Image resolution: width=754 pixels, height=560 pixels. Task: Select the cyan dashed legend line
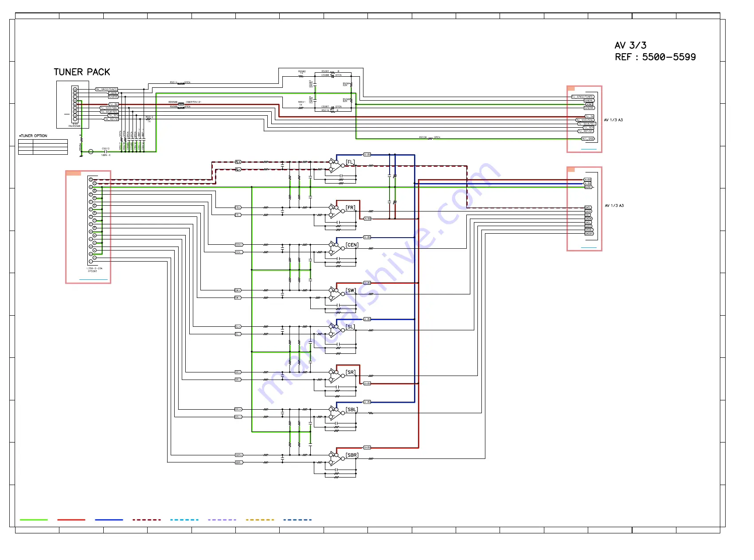184,520
